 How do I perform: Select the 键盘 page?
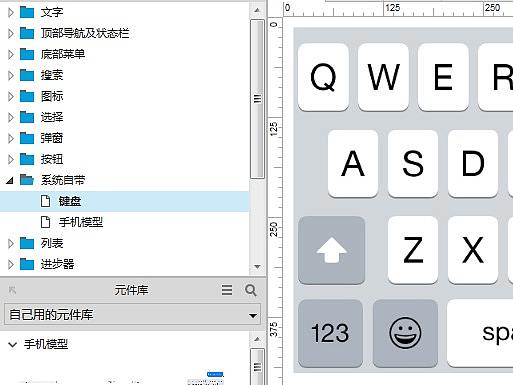(x=124, y=201)
